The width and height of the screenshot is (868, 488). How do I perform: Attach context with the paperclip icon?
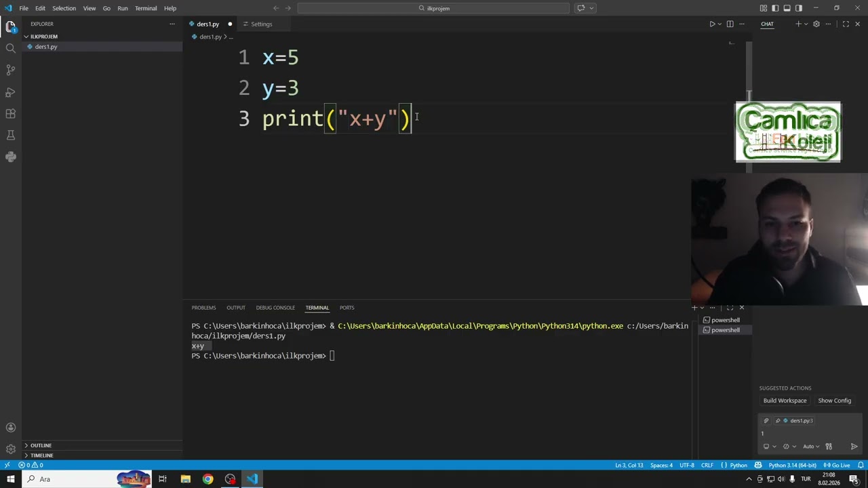766,421
